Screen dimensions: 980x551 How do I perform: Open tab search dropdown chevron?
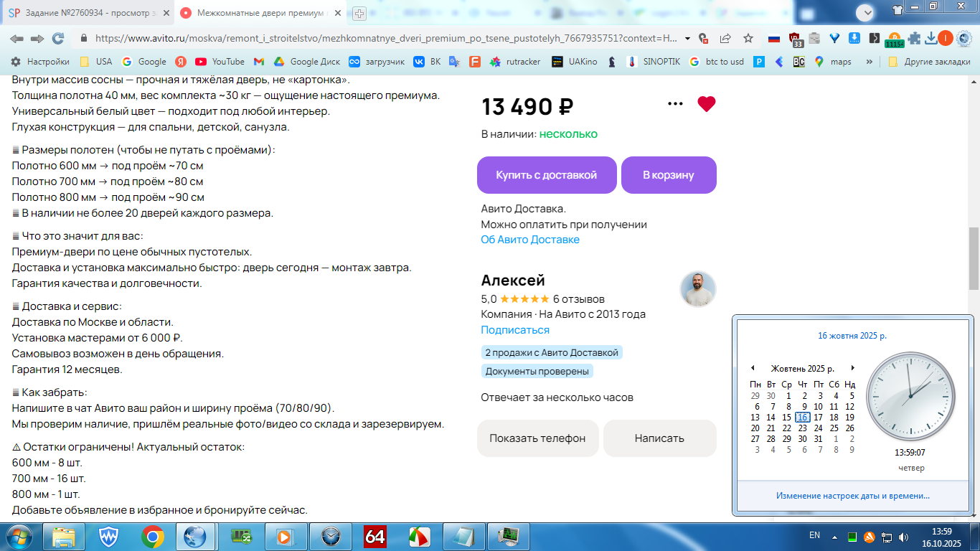[x=866, y=11]
